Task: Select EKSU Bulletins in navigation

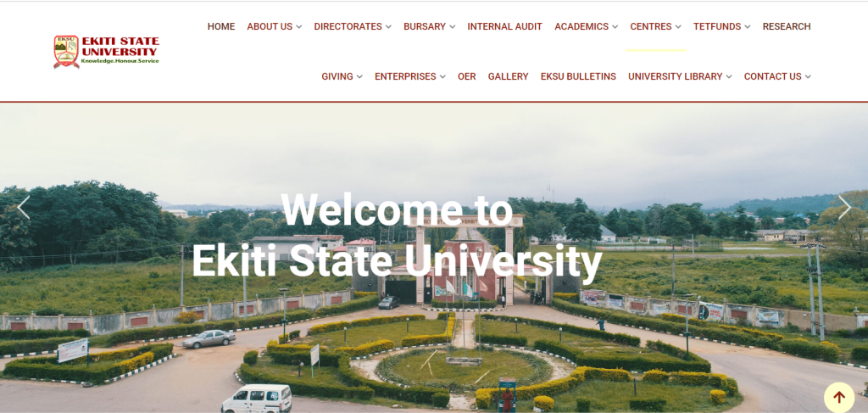Action: (x=578, y=76)
